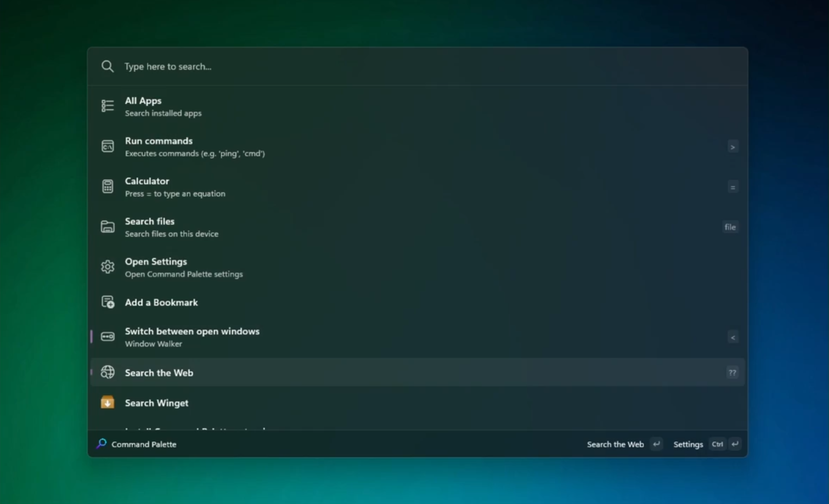Click the Settings action in the bottom bar

[x=687, y=444]
